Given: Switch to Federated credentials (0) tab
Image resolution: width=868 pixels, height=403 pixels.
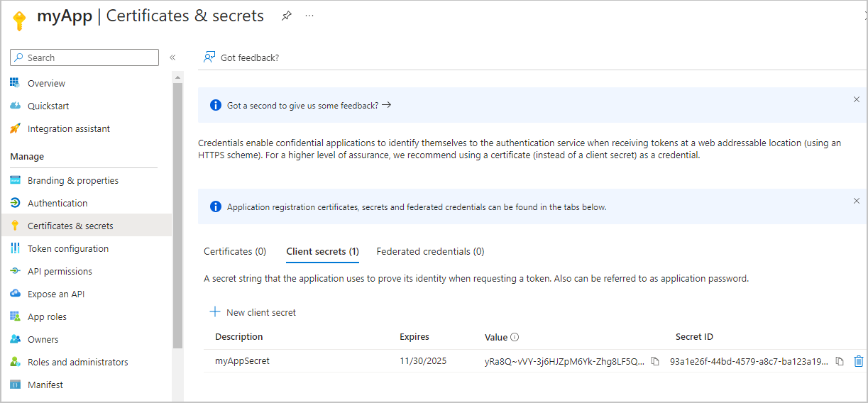Looking at the screenshot, I should [430, 251].
